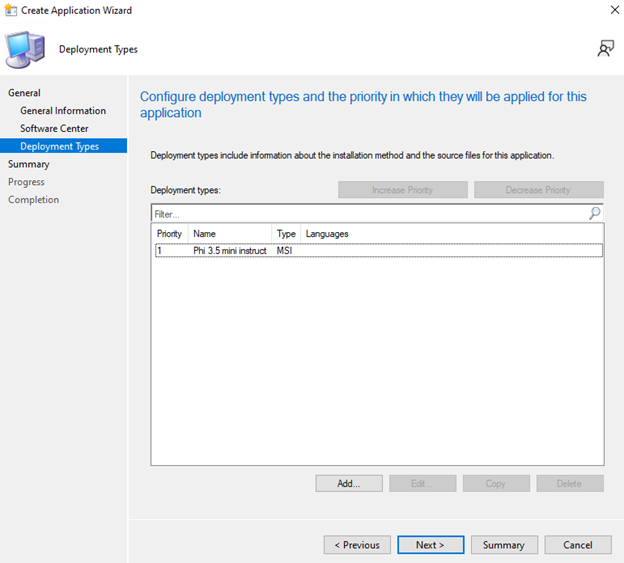Click the Type column header
The height and width of the screenshot is (563, 624).
286,234
